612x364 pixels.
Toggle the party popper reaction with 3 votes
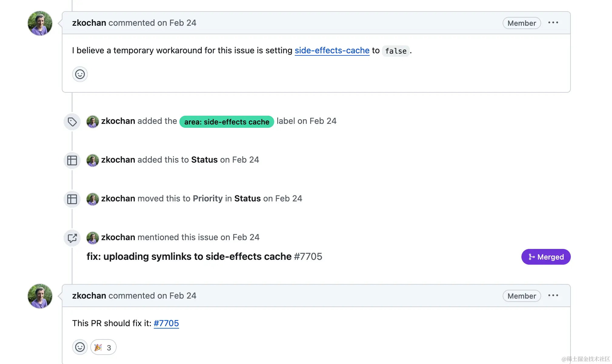pos(103,347)
